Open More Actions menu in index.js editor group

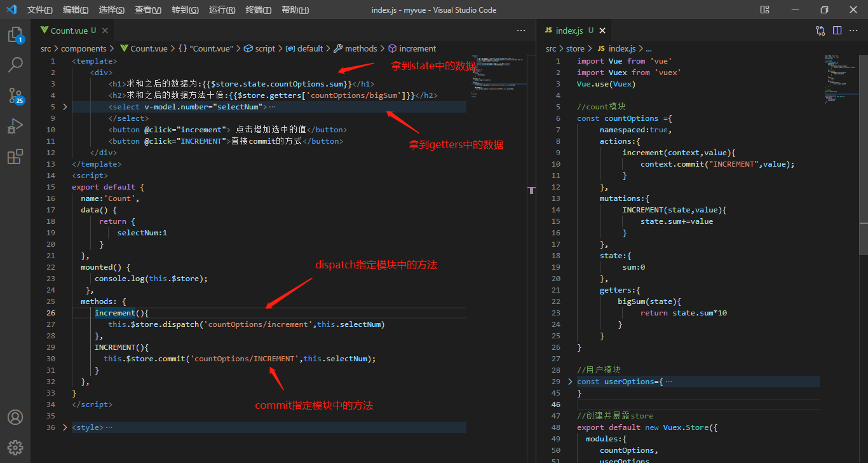[853, 31]
